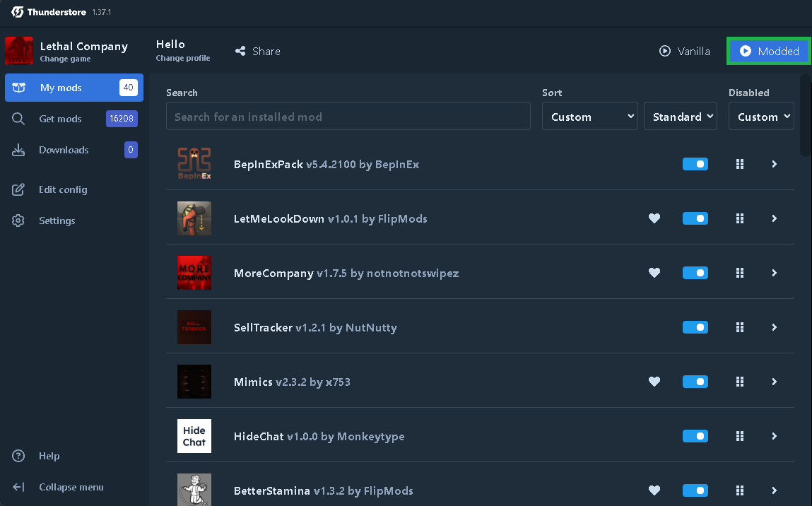Click the heart icon on LetMeLookDown

coord(654,218)
